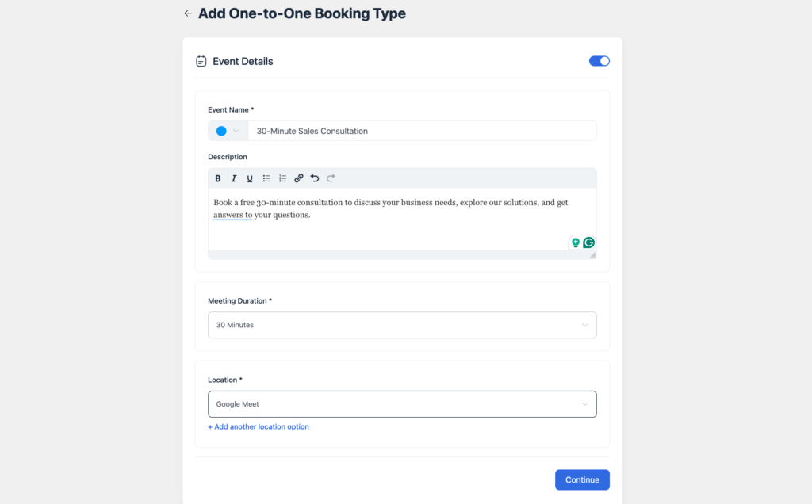
Task: Click the green lightbulb suggestion icon
Action: coord(576,242)
